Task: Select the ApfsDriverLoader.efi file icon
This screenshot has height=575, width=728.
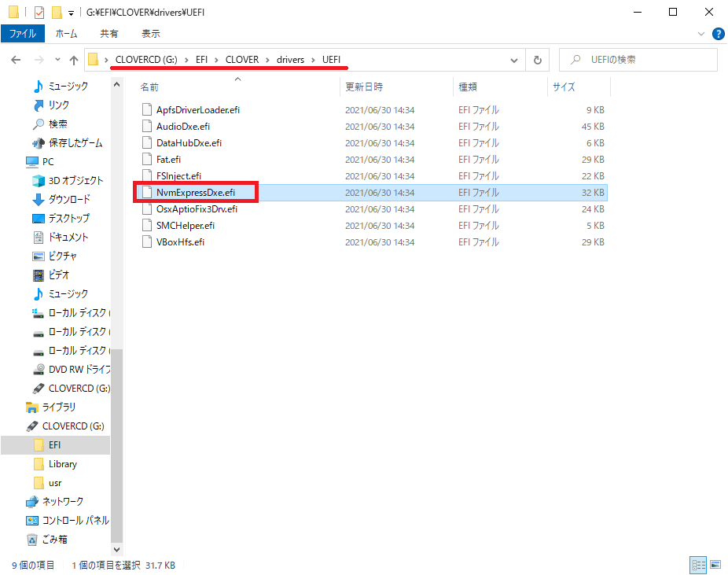Action: (145, 110)
